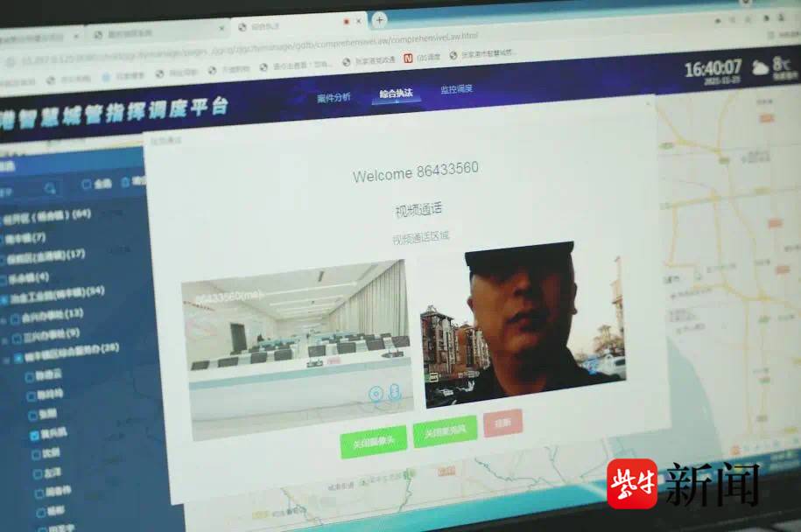This screenshot has width=801, height=532.
Task: Click camera icon overlay on local video
Action: pos(376,394)
